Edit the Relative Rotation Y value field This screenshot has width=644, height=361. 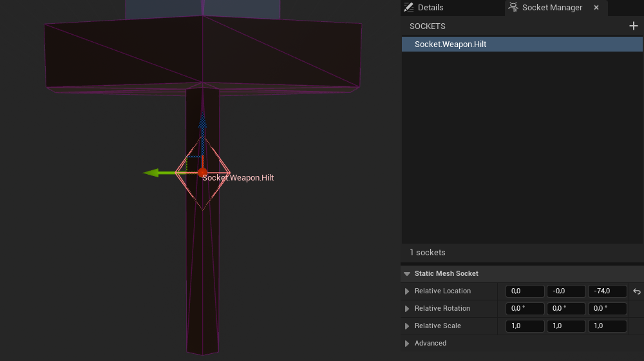(x=566, y=309)
